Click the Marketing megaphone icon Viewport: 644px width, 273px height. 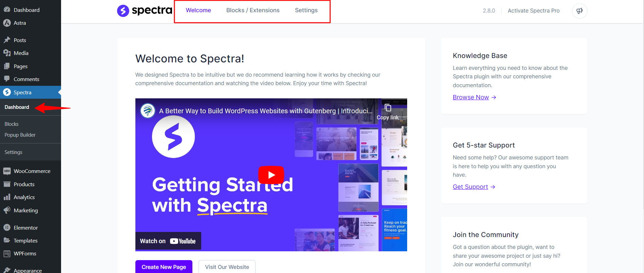point(7,210)
